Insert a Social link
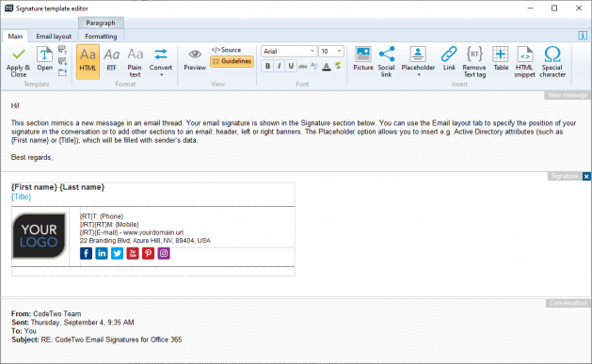 pos(386,62)
